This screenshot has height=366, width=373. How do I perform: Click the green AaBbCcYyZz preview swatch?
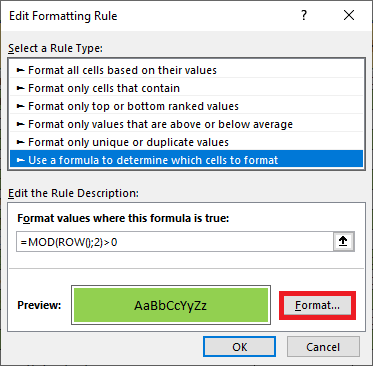[171, 305]
